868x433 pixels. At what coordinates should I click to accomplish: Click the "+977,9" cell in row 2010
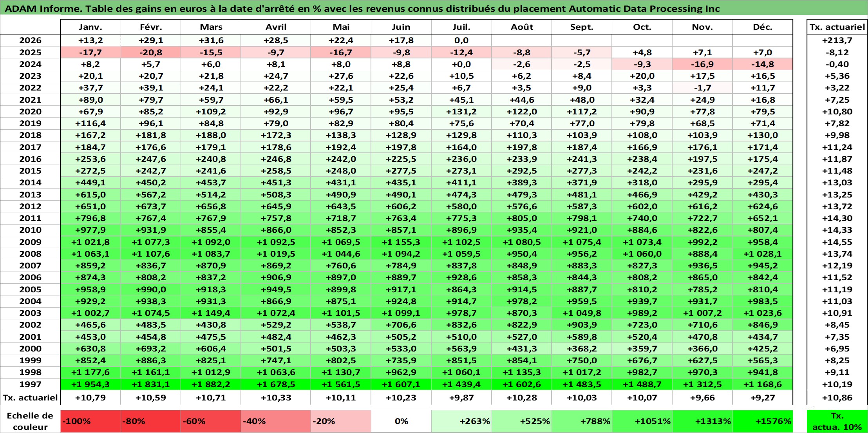point(90,230)
